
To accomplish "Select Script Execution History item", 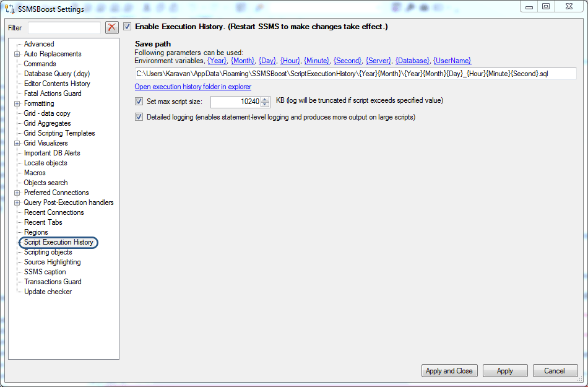I will pyautogui.click(x=59, y=242).
